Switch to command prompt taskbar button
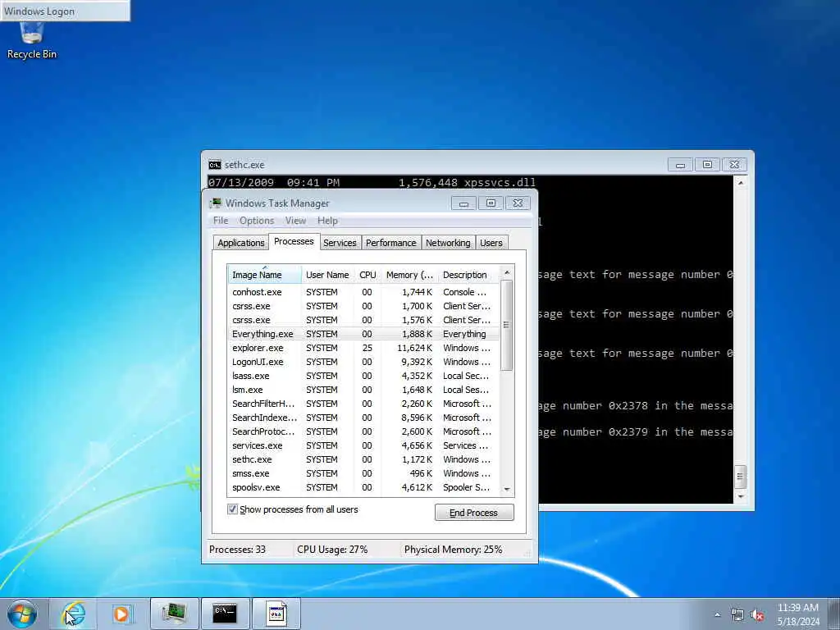 click(225, 614)
